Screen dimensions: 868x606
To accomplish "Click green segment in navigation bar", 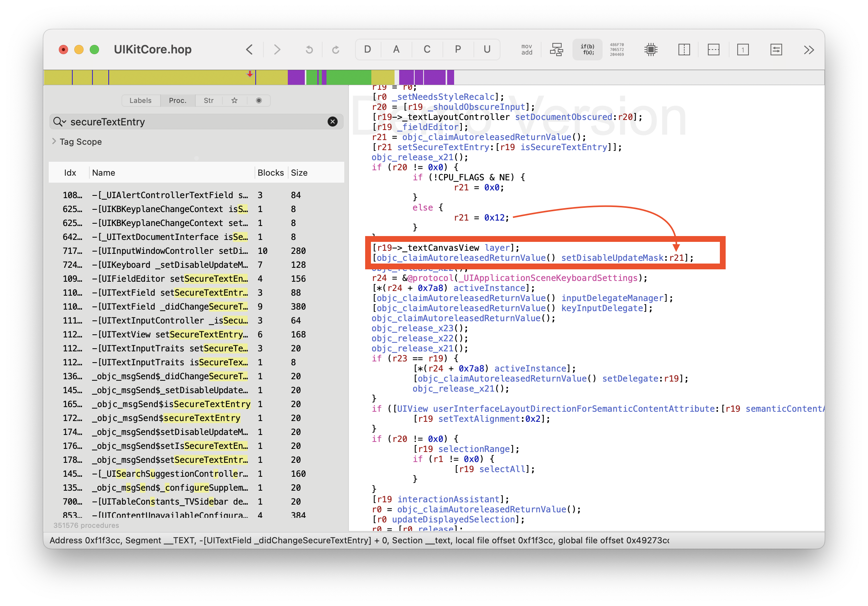I will 348,77.
